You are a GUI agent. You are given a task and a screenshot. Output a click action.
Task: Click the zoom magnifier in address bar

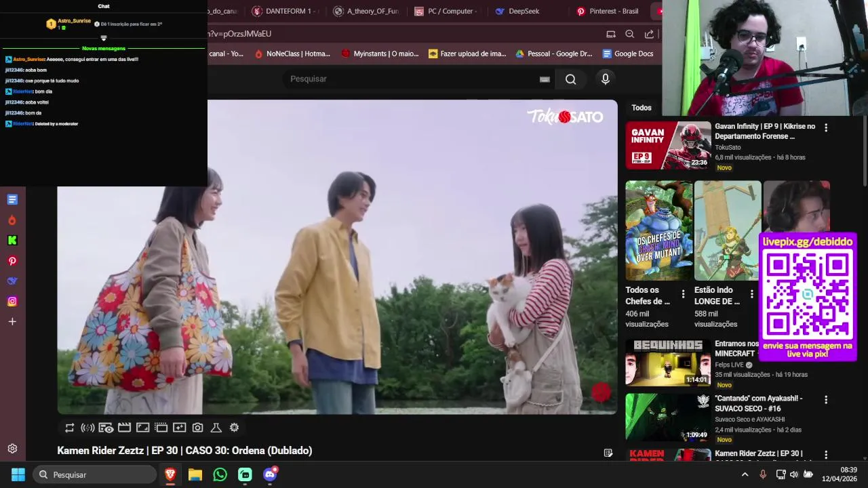pyautogui.click(x=630, y=34)
